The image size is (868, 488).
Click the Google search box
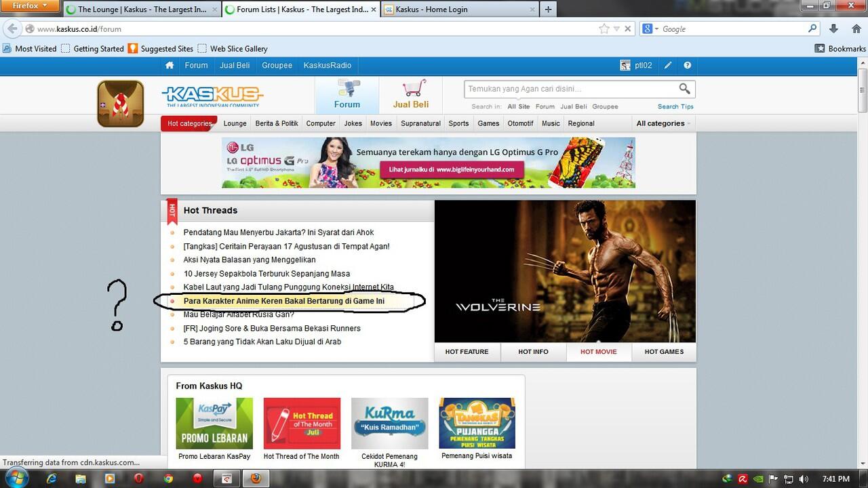[732, 29]
